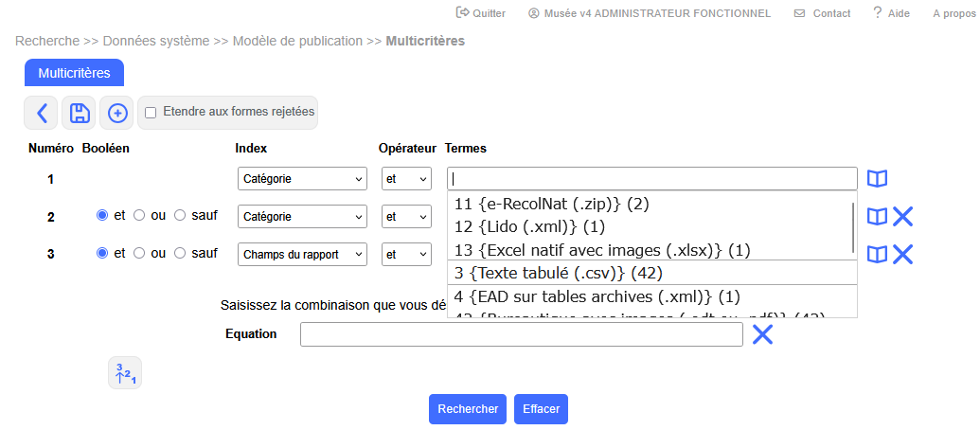
Task: Choose '12 {Lido (.xml)}' from the suggestions list
Action: pyautogui.click(x=529, y=227)
